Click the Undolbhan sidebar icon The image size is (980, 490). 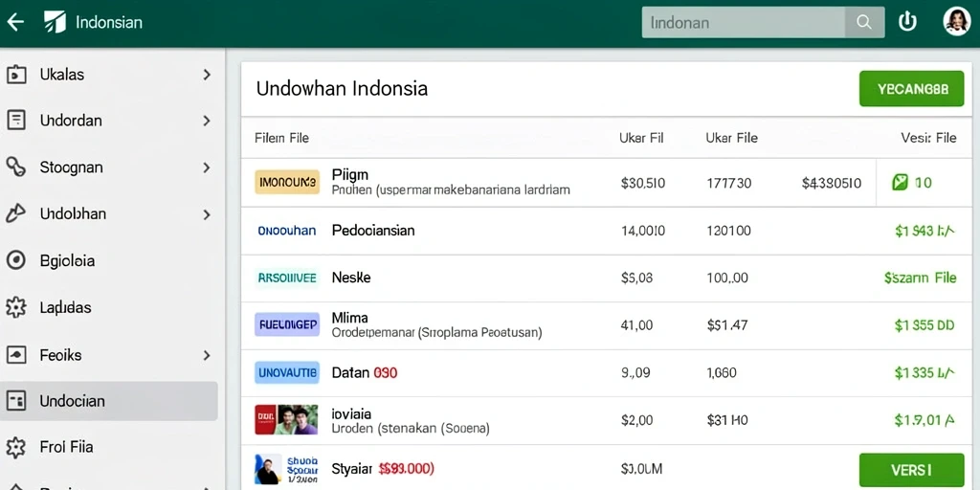click(15, 213)
